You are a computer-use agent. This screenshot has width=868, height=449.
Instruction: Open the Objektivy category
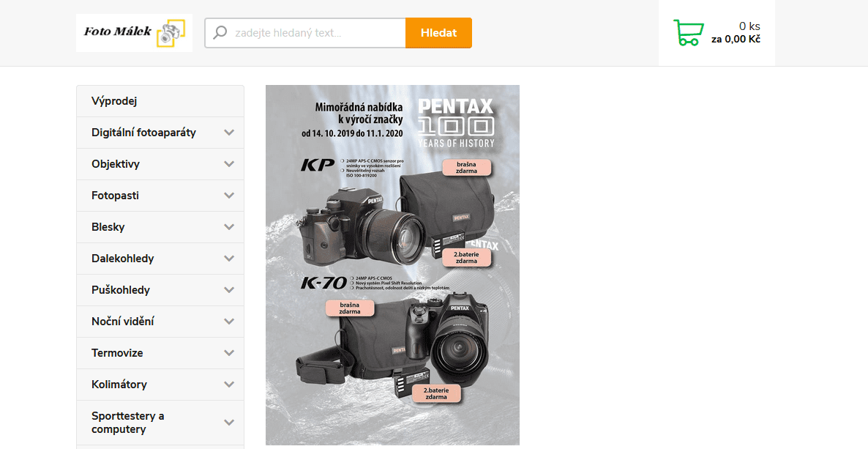tap(116, 164)
